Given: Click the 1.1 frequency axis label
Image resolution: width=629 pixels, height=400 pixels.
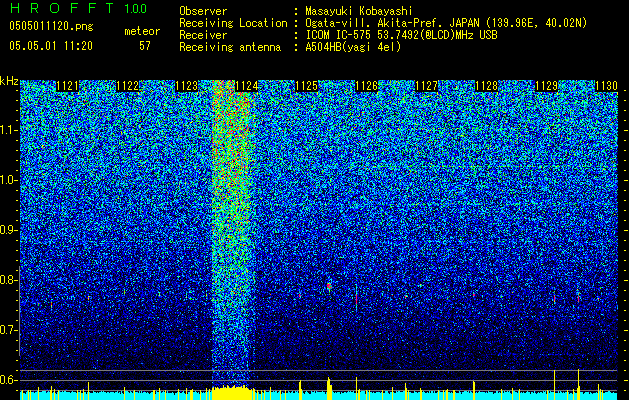Looking at the screenshot, I should click(8, 130).
